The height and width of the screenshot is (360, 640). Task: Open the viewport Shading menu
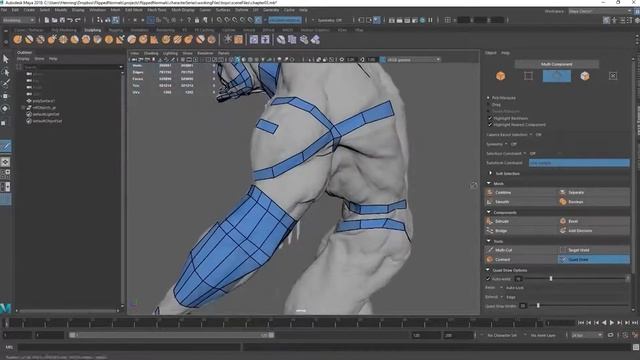click(151, 53)
